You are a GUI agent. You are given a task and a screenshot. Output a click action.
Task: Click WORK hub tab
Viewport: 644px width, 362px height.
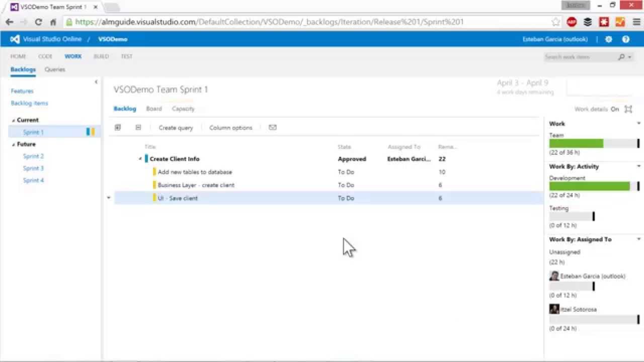(73, 56)
